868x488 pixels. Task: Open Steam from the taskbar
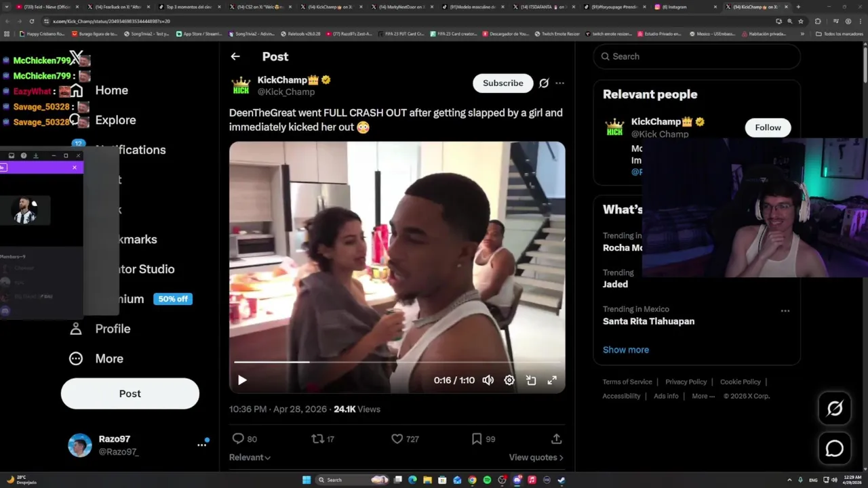[x=561, y=480]
